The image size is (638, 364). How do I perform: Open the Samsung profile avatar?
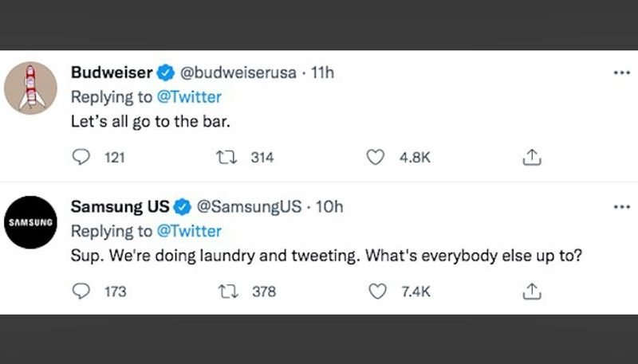pos(30,221)
